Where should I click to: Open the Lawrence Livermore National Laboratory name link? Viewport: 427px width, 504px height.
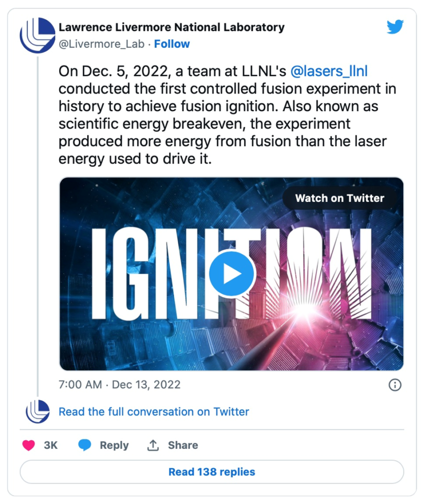pyautogui.click(x=171, y=27)
